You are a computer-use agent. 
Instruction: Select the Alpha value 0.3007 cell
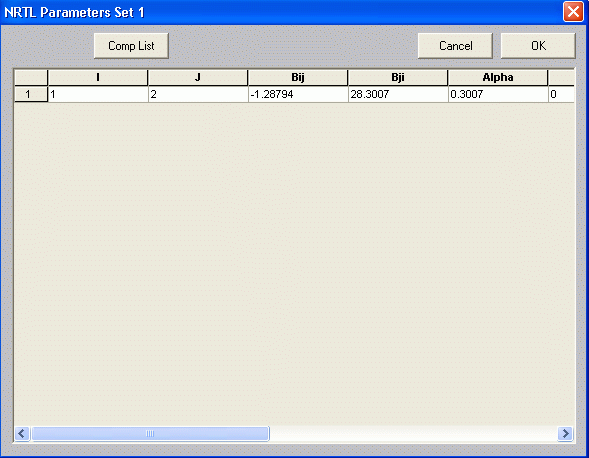498,94
